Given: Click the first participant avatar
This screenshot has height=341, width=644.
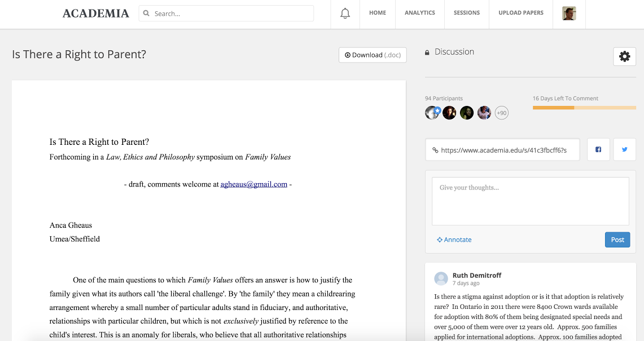Looking at the screenshot, I should point(432,113).
